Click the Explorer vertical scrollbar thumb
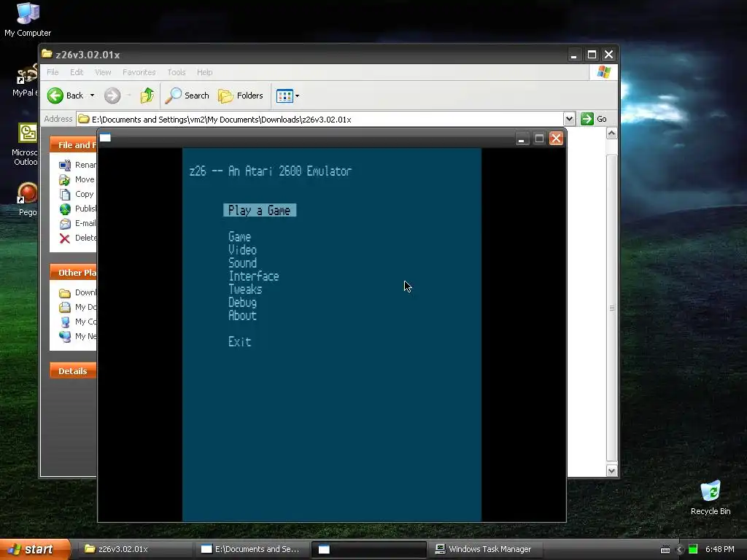747x560 pixels. tap(612, 308)
